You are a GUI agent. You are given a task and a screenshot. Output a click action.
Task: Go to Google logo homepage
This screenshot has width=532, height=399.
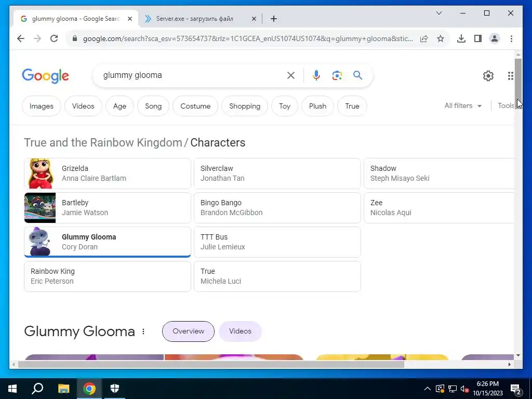tap(46, 76)
